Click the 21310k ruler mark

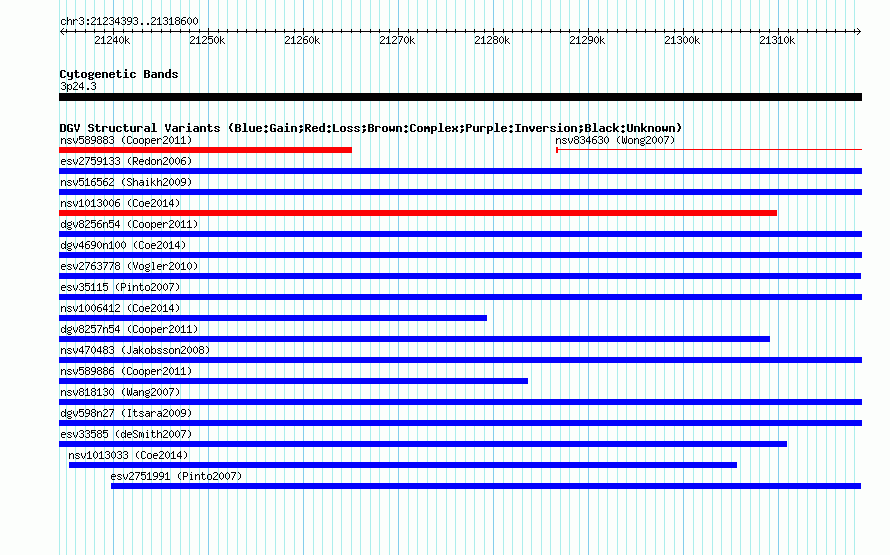point(777,40)
